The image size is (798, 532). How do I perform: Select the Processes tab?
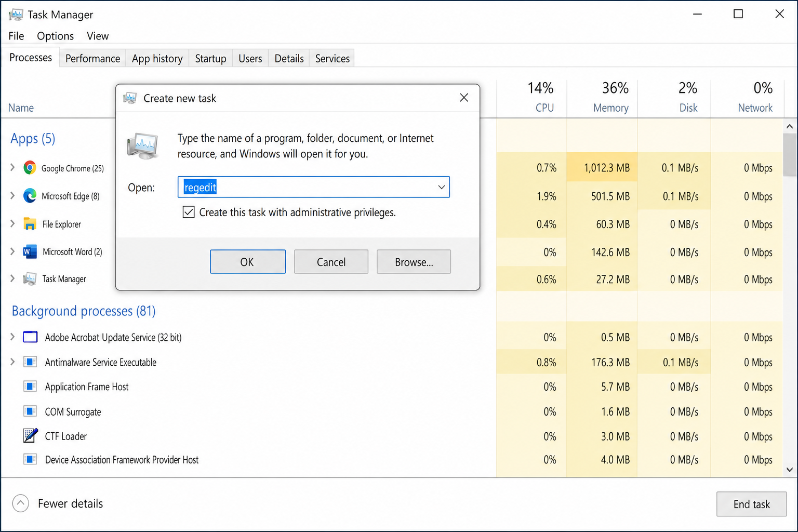point(31,57)
